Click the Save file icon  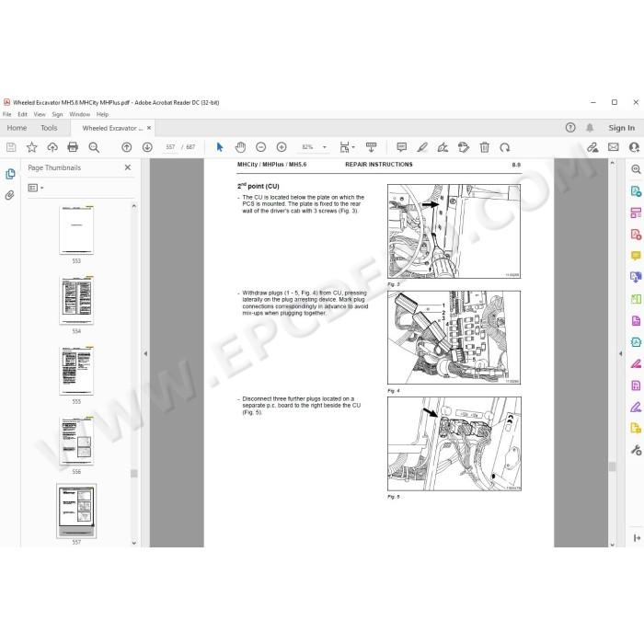[x=11, y=147]
